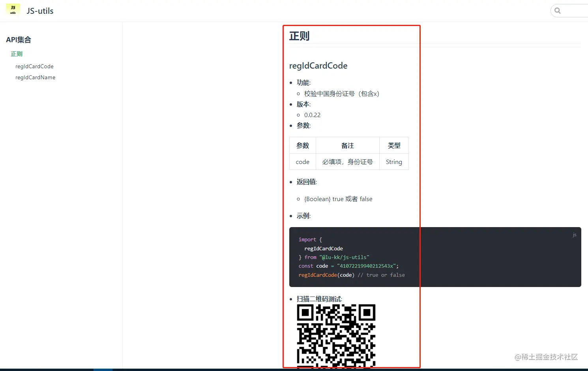Click the String type cell in table
This screenshot has height=371, width=588.
click(393, 162)
